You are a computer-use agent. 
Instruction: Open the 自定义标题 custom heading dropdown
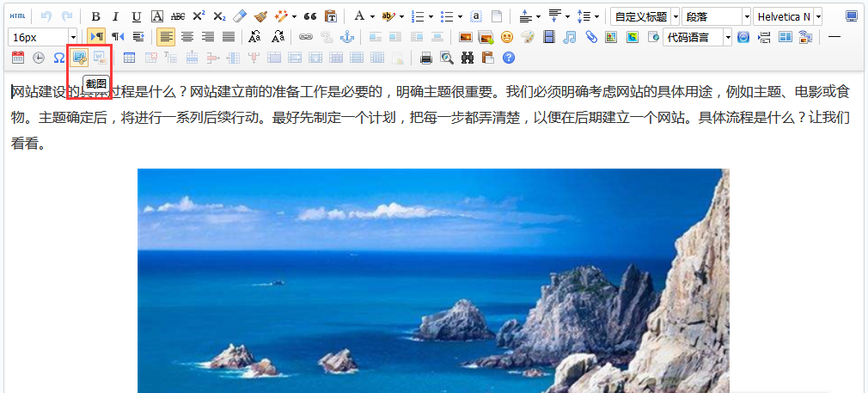coord(675,16)
